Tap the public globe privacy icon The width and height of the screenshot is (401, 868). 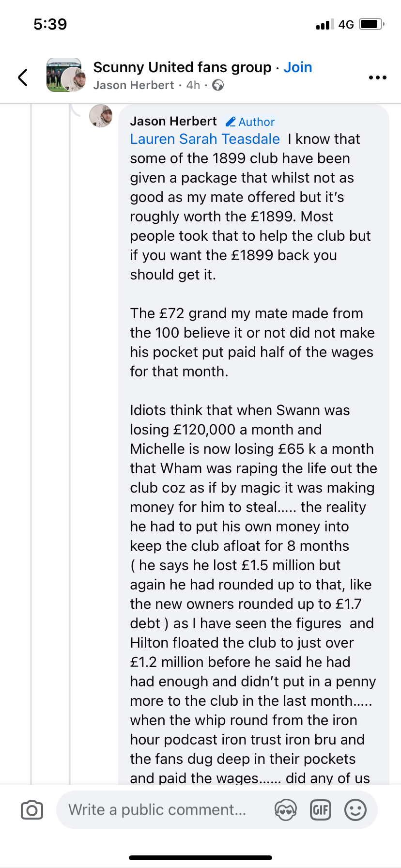point(218,86)
